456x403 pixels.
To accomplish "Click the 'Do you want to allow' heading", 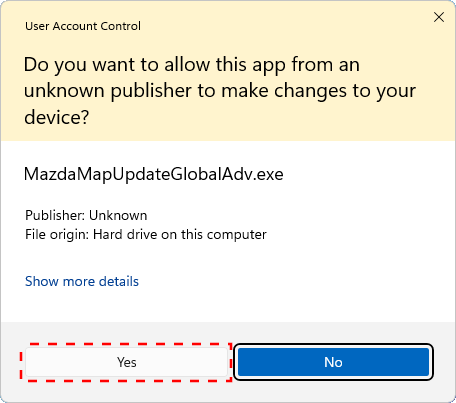I will [220, 91].
